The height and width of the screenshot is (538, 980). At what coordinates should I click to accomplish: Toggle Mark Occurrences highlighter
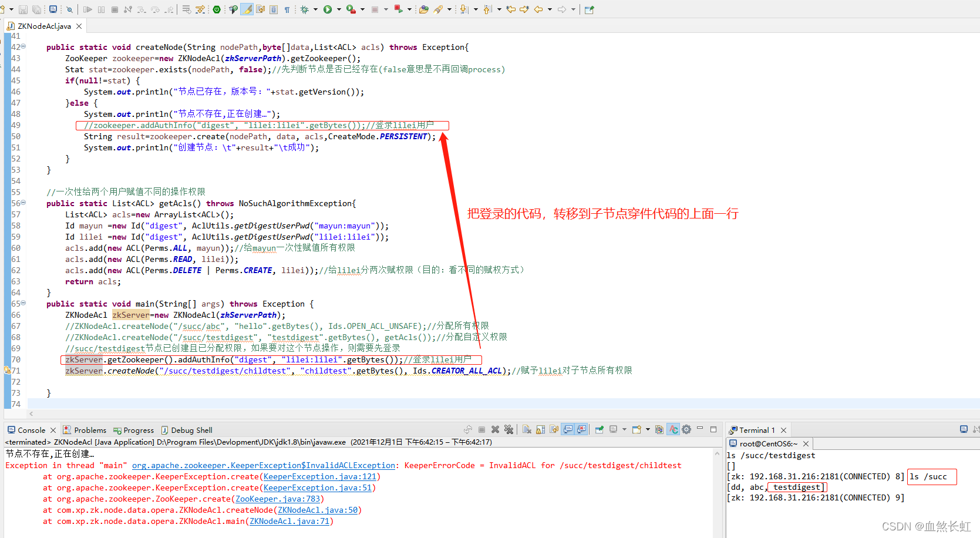click(x=247, y=9)
